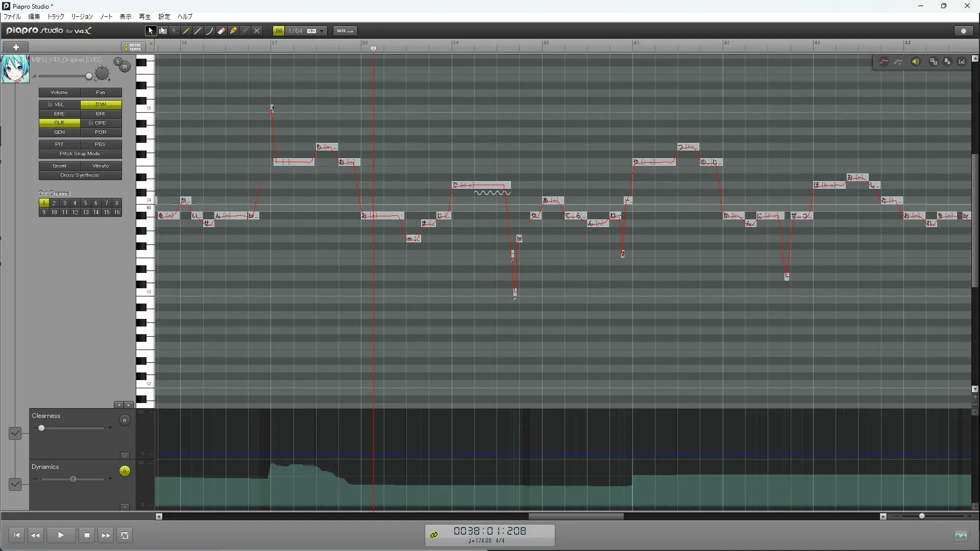Screen dimensions: 980x551
Task: Open the 1/64 quantize dropdown
Action: pyautogui.click(x=322, y=31)
